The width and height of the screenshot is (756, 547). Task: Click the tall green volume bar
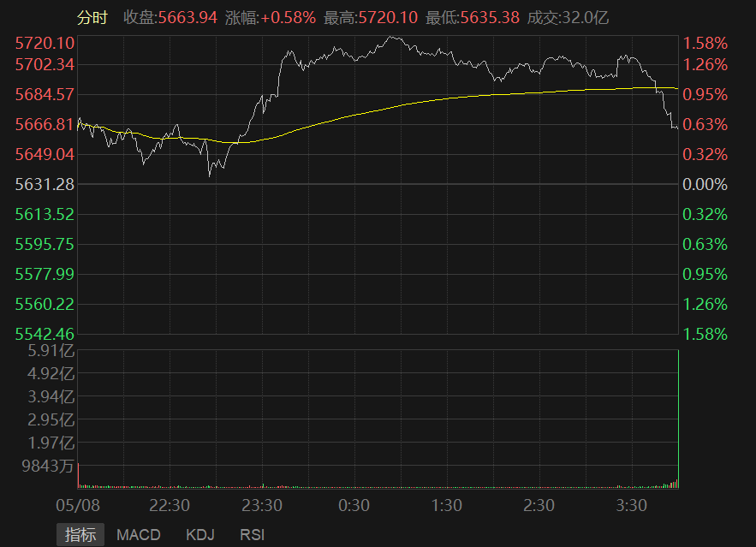pyautogui.click(x=677, y=419)
